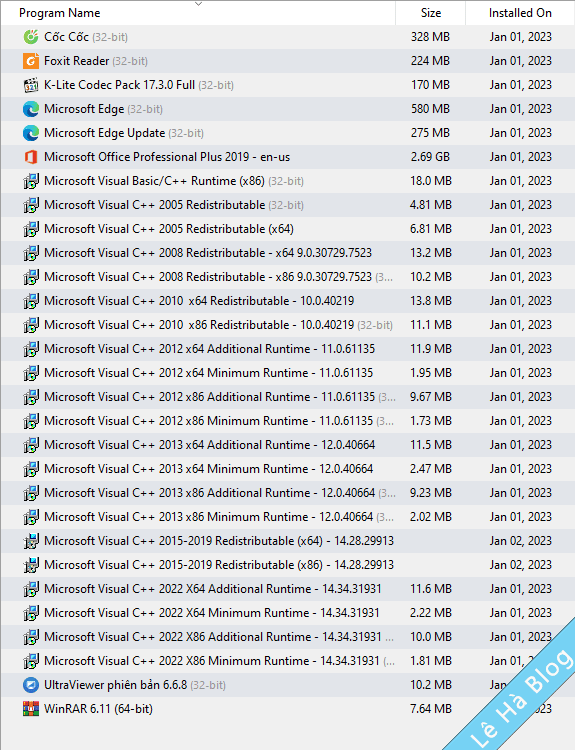This screenshot has height=750, width=575.
Task: Click icon of Visual C++ 2012 x64 Additional Runtime
Action: (31, 349)
